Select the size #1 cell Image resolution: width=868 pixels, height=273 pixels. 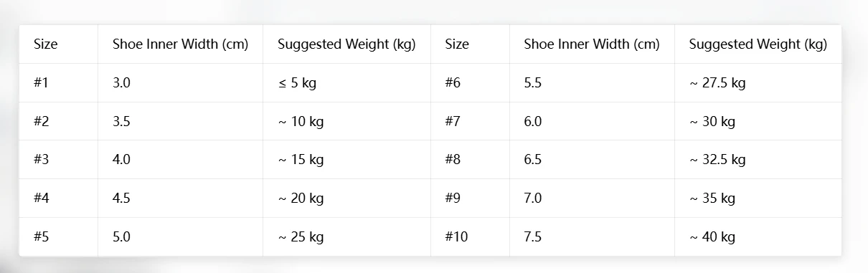pos(58,83)
